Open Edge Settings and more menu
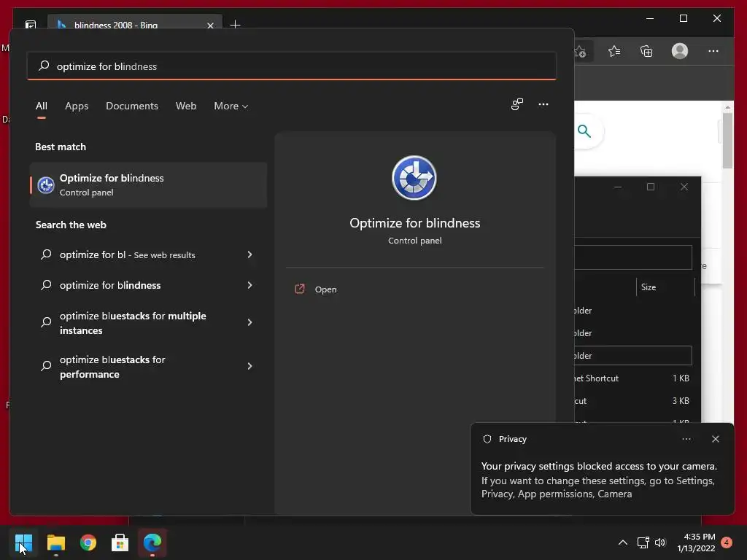The image size is (747, 560). click(713, 51)
